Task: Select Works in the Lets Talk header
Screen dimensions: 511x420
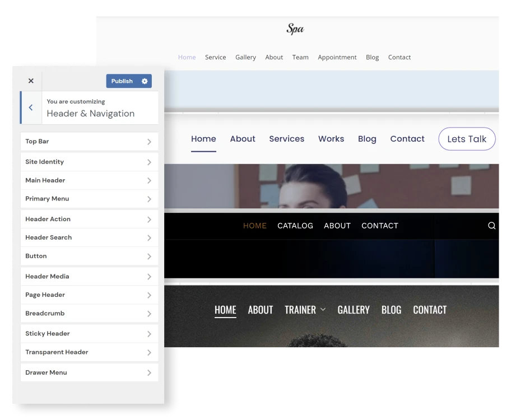Action: point(331,139)
